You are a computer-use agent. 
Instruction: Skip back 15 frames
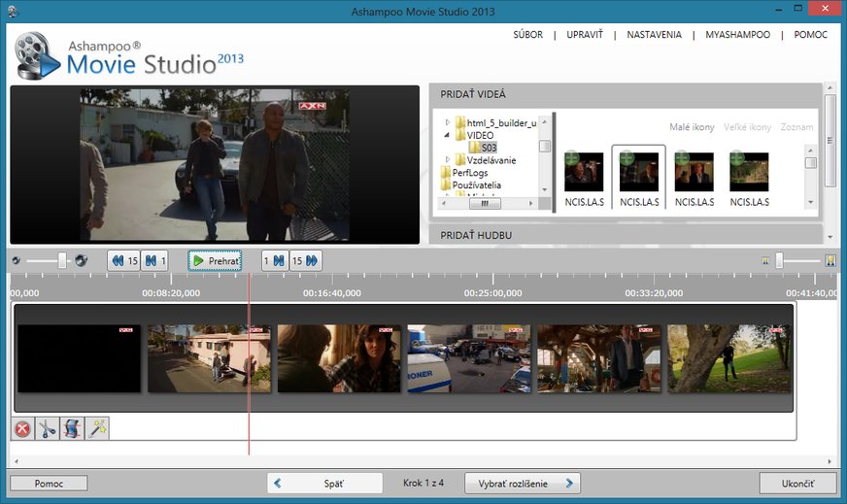123,260
